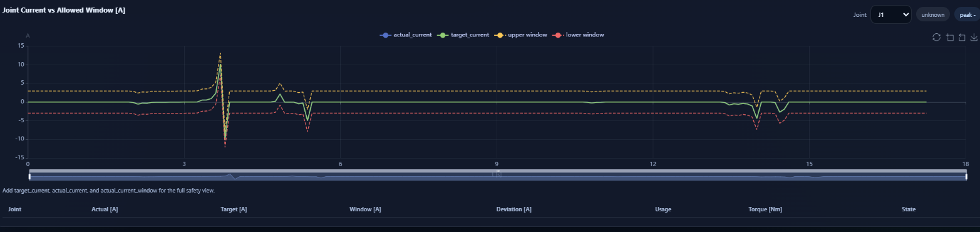Click the Target [A] column header
This screenshot has height=232, width=980.
[x=234, y=209]
